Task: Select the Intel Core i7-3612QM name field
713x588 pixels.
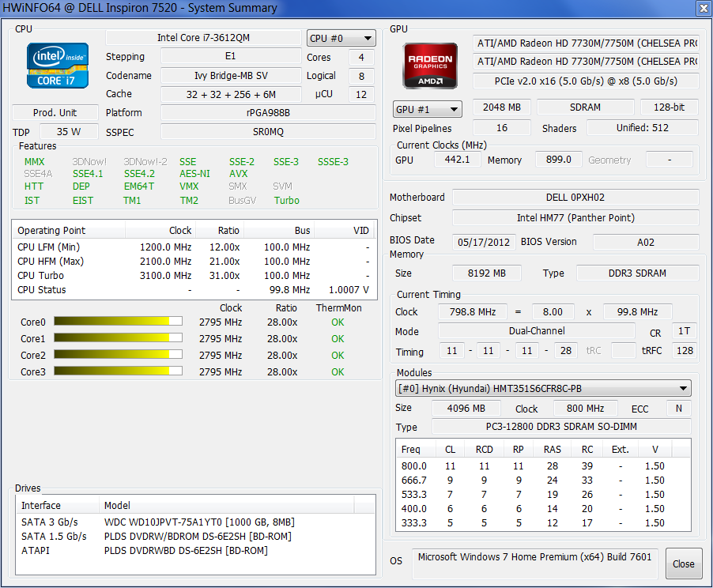Action: (204, 38)
